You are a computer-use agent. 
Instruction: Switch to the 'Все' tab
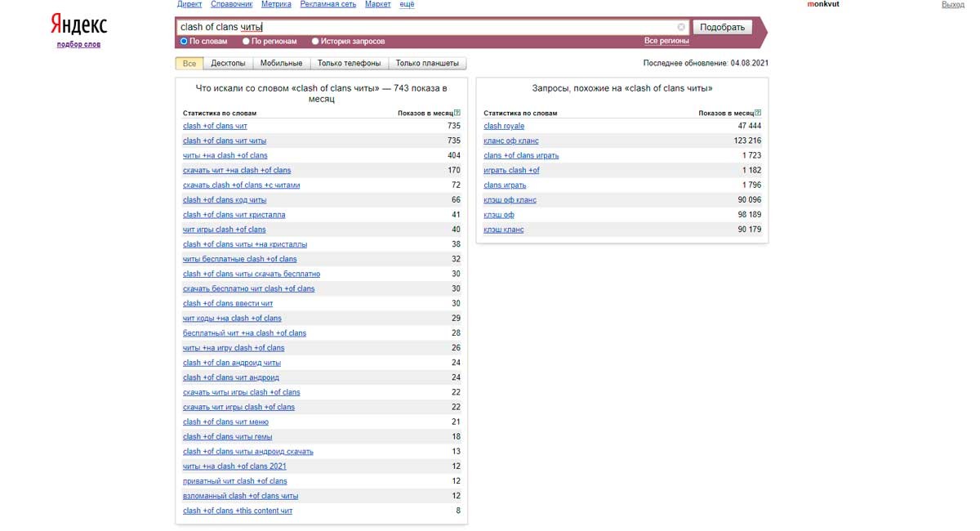189,63
